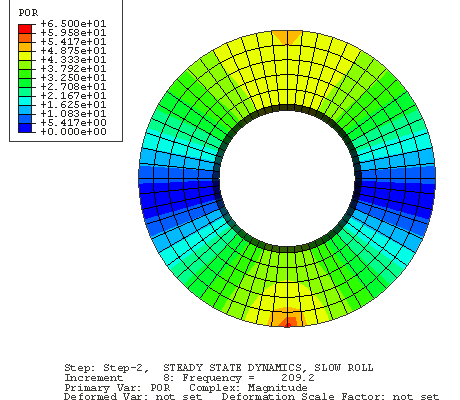This screenshot has width=460, height=400.
Task: Click the Deformed Var not set line
Action: tap(251, 397)
